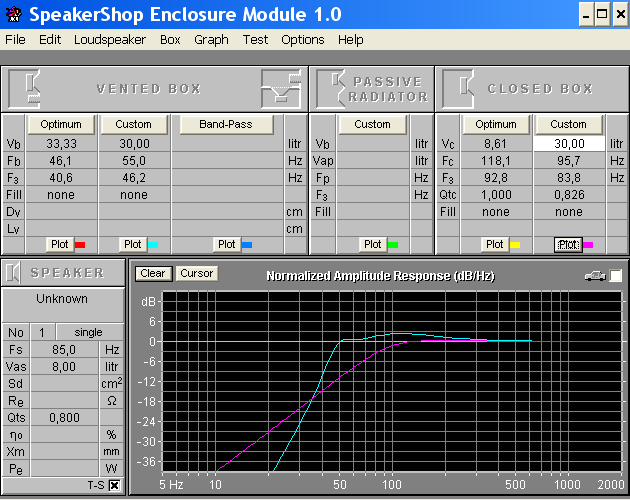Image resolution: width=630 pixels, height=500 pixels.
Task: Open the Box menu
Action: click(x=170, y=40)
